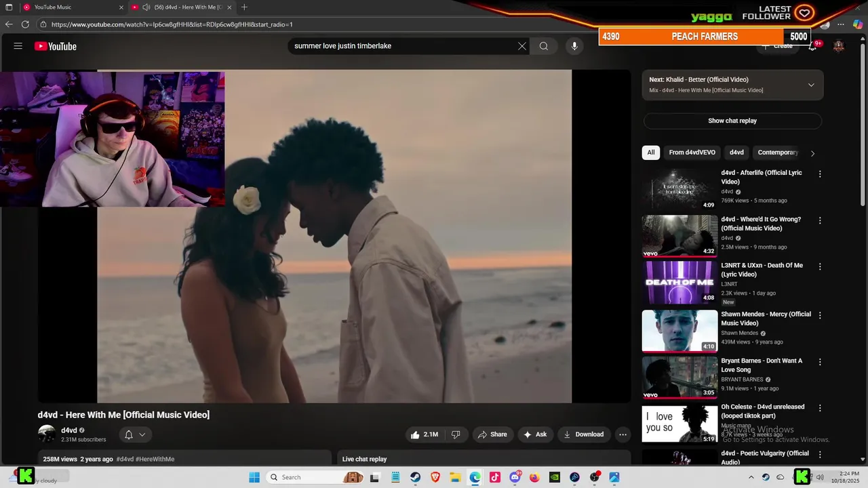868x488 pixels.
Task: Play Death Of Me thumbnail
Action: [679, 283]
